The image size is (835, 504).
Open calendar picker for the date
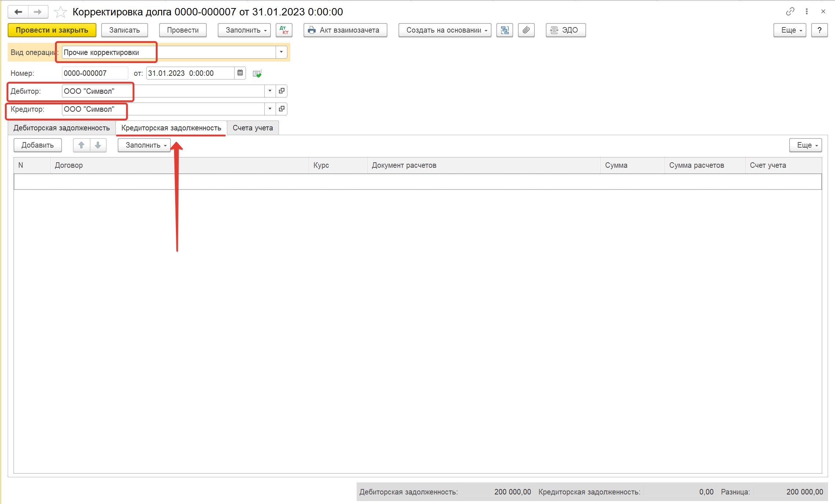pos(240,73)
